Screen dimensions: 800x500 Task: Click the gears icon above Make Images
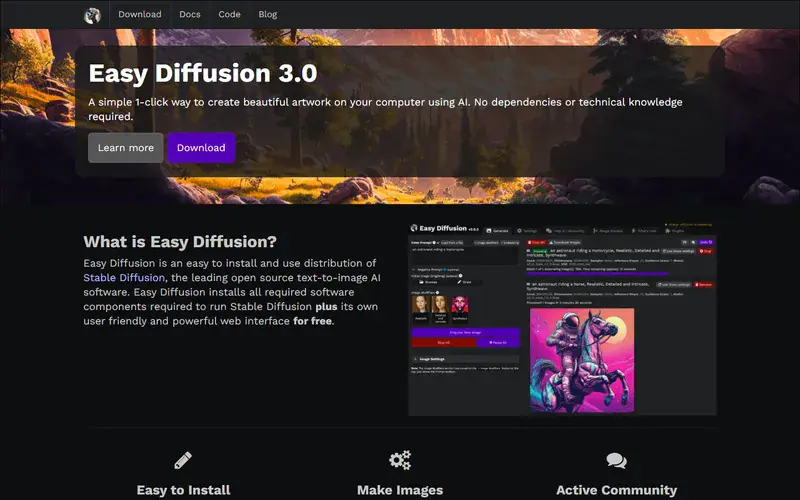tap(400, 460)
